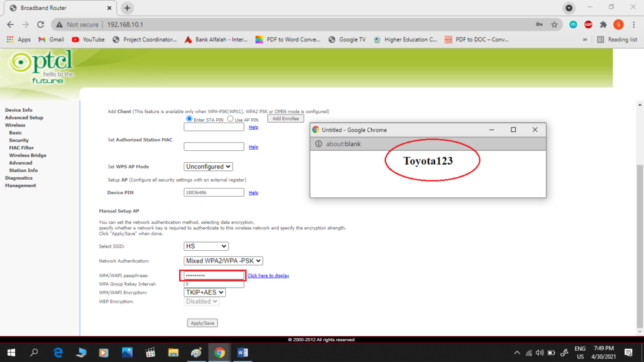Open the volume control in system tray
644x362 pixels.
pos(540,353)
